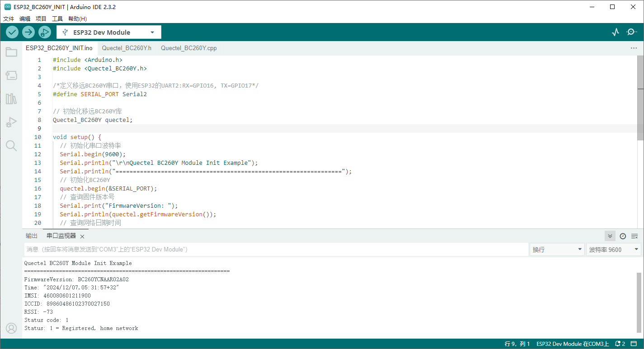This screenshot has width=644, height=349.
Task: Click 'ICCID: 89860486102370027150' output line
Action: coord(67,304)
